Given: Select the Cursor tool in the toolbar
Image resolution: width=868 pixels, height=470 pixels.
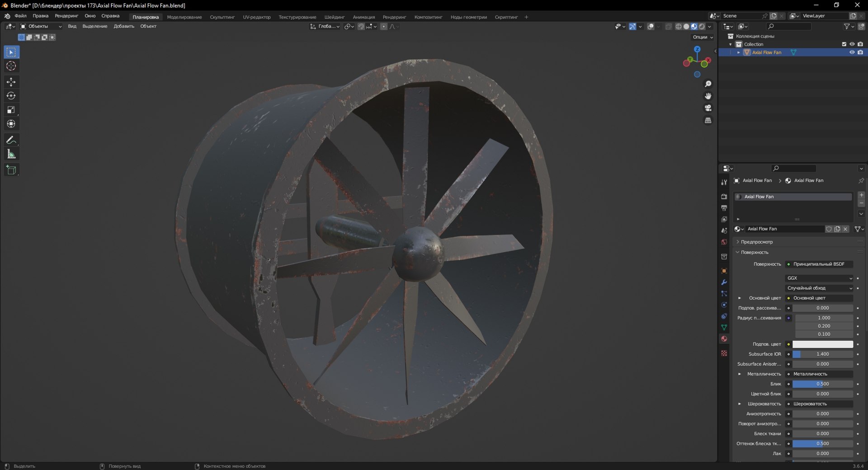Looking at the screenshot, I should click(x=11, y=66).
